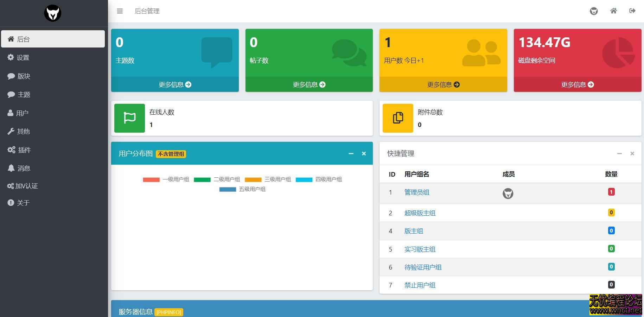The height and width of the screenshot is (317, 644).
Task: Click the red 一级用户组 color swatch
Action: pos(151,179)
